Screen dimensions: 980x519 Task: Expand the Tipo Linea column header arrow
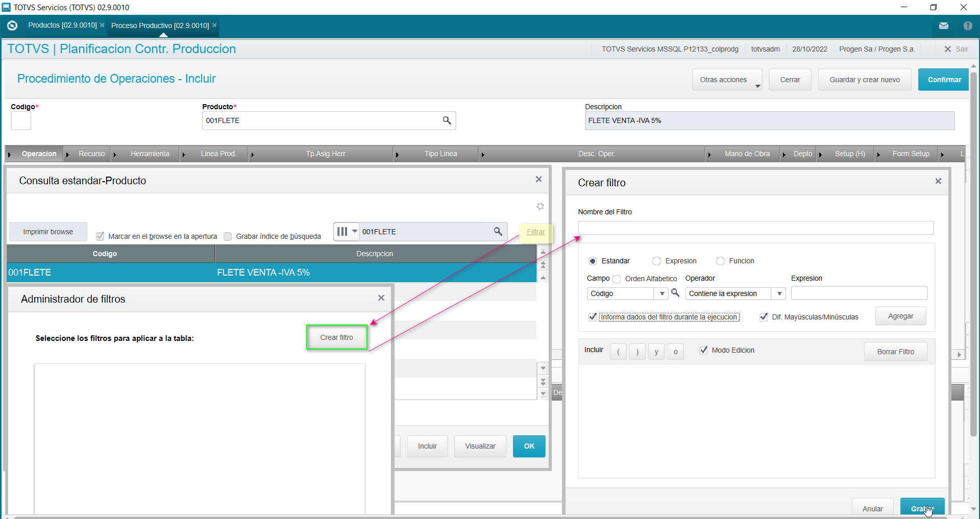pyautogui.click(x=397, y=155)
